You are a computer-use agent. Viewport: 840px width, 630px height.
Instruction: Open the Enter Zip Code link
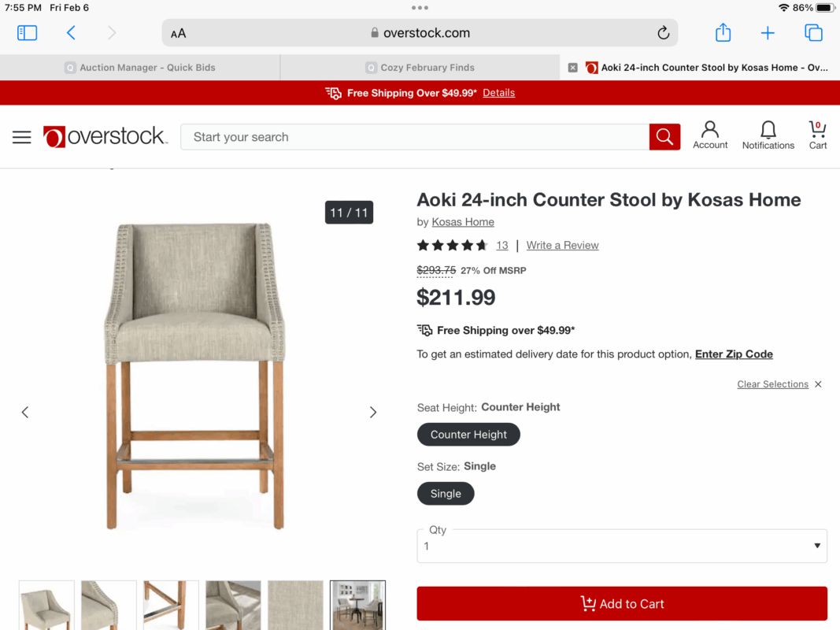(734, 354)
